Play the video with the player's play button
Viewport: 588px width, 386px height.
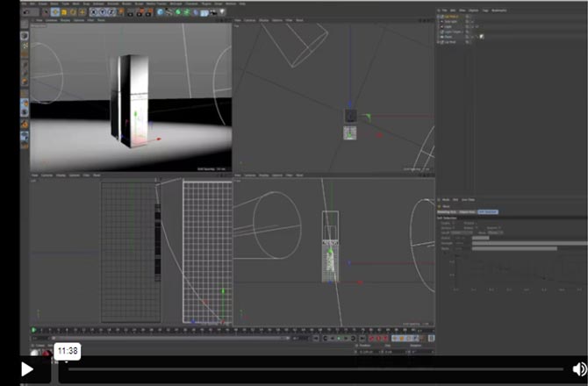[27, 369]
